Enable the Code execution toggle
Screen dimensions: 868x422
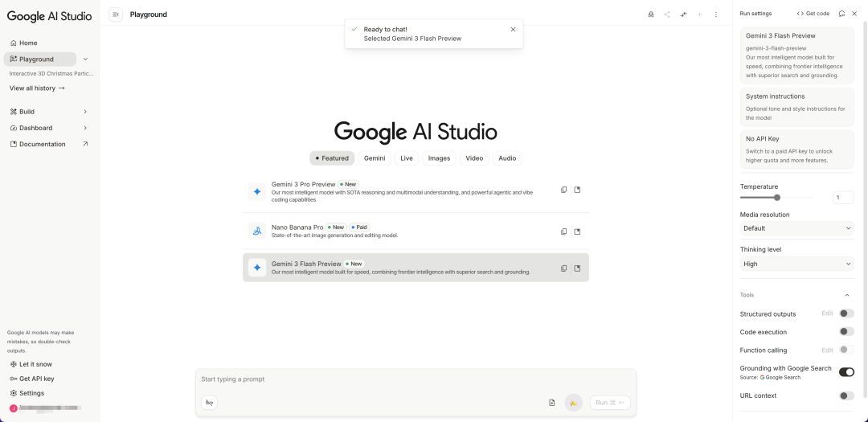coord(846,331)
